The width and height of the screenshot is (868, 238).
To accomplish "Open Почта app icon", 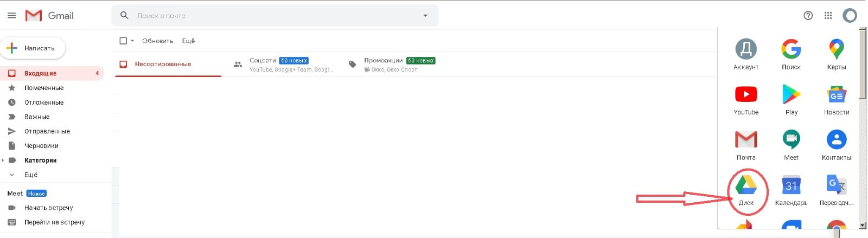I will (746, 145).
